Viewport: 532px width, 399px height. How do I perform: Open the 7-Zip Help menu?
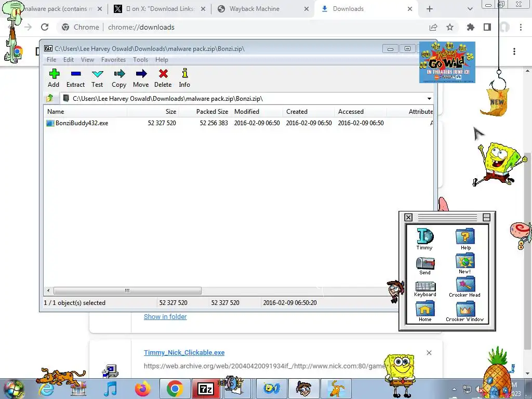coord(162,60)
